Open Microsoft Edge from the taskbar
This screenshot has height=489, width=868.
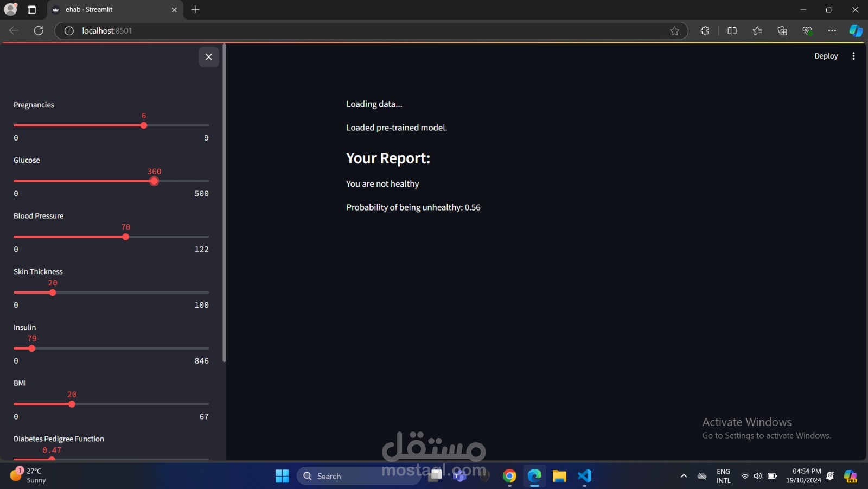click(534, 476)
